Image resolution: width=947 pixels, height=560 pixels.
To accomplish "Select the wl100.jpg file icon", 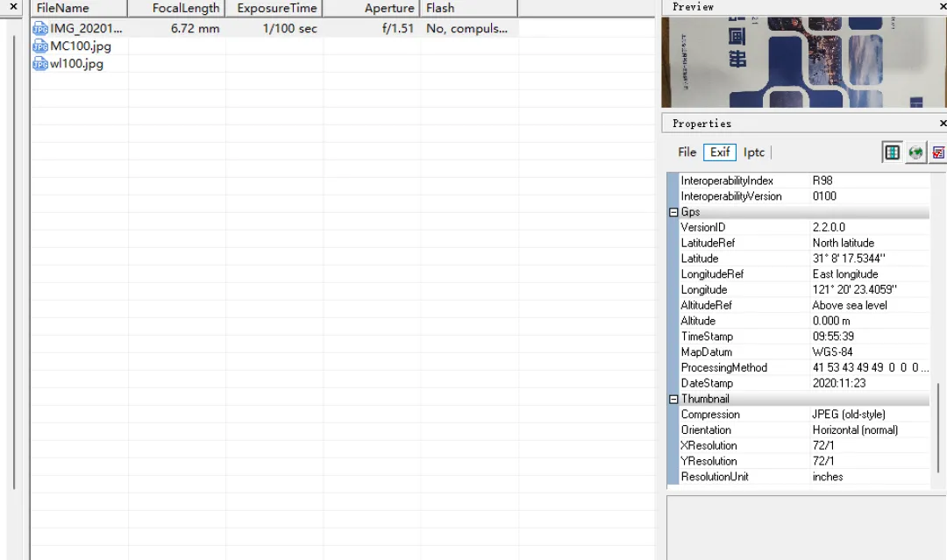I will (39, 64).
